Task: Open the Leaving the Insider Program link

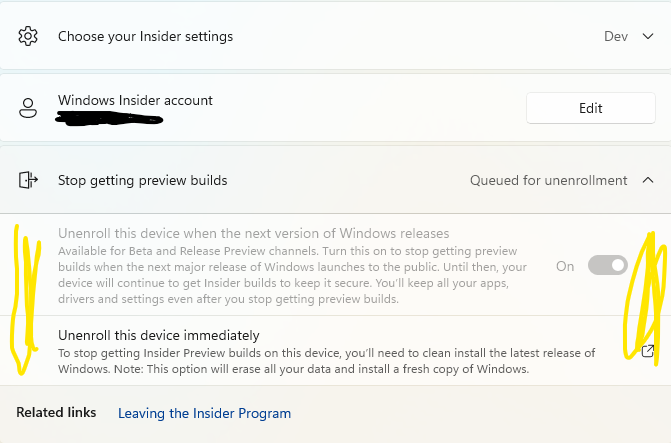Action: [x=204, y=413]
